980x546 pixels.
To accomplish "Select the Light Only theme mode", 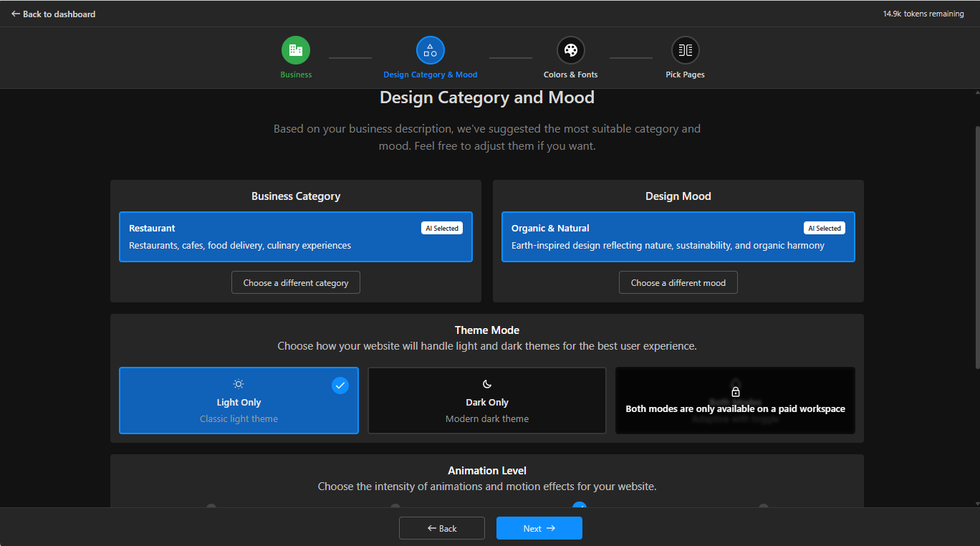I will (239, 403).
